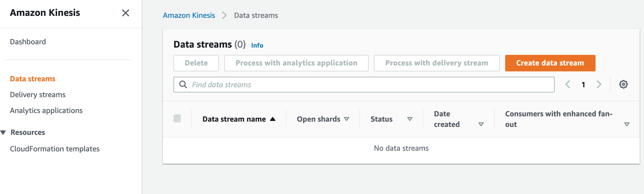Click the search magnifier icon
The image size is (644, 194).
(183, 85)
